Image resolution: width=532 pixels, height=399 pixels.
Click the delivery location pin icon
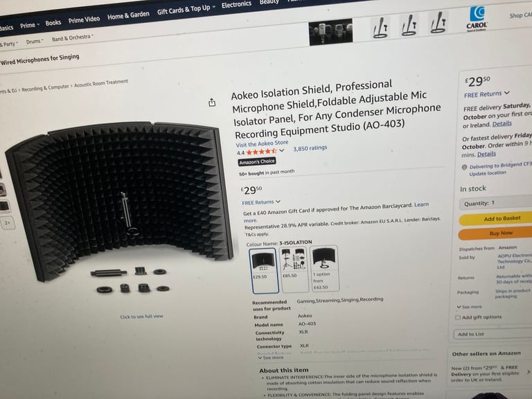coord(465,167)
